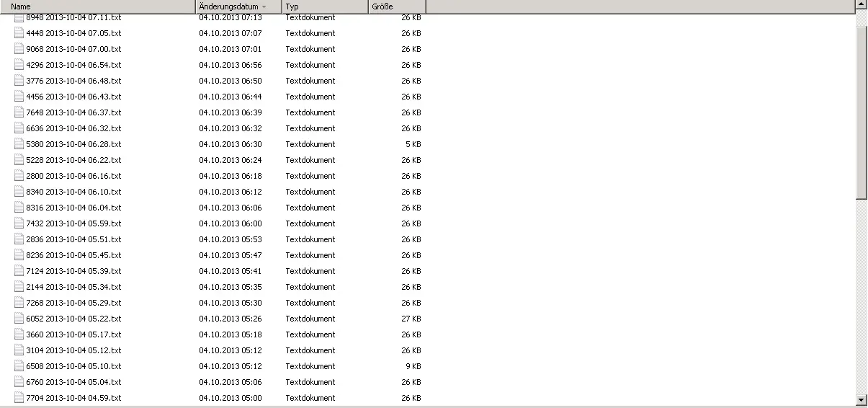
Task: Select file name 3660 2013-10-04 05.17.txt
Action: pos(73,334)
